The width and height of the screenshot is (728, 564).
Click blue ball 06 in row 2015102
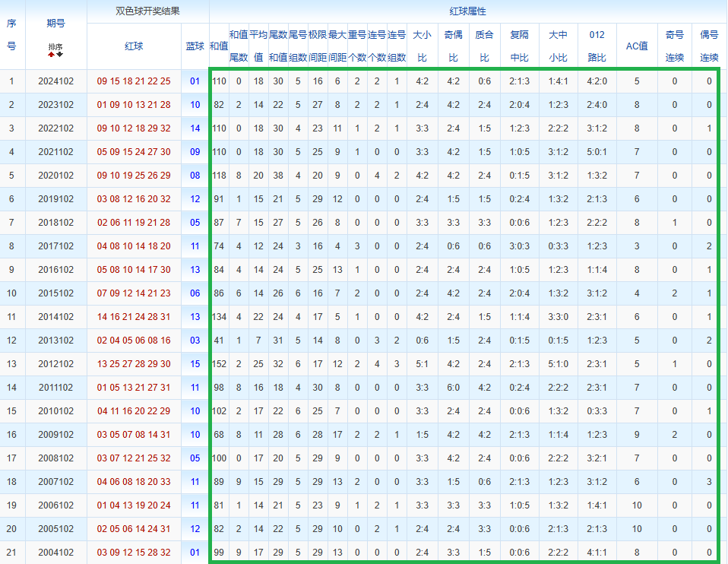pyautogui.click(x=195, y=293)
